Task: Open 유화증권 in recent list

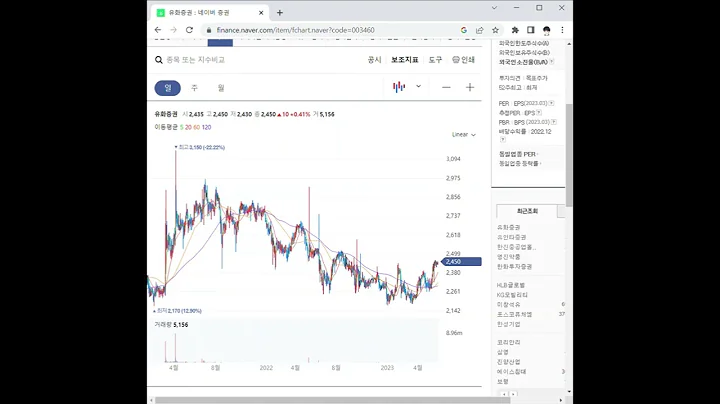Action: tap(508, 227)
